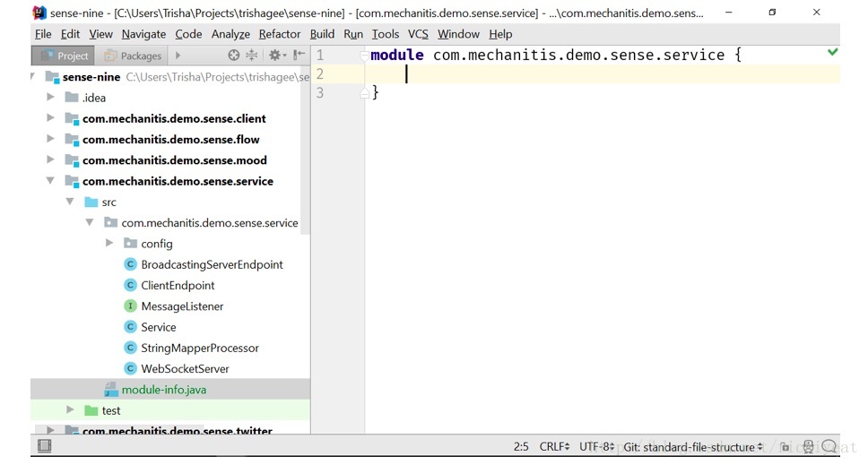Click the sense-nine module folder icon
Image resolution: width=868 pixels, height=465 pixels.
(x=52, y=77)
